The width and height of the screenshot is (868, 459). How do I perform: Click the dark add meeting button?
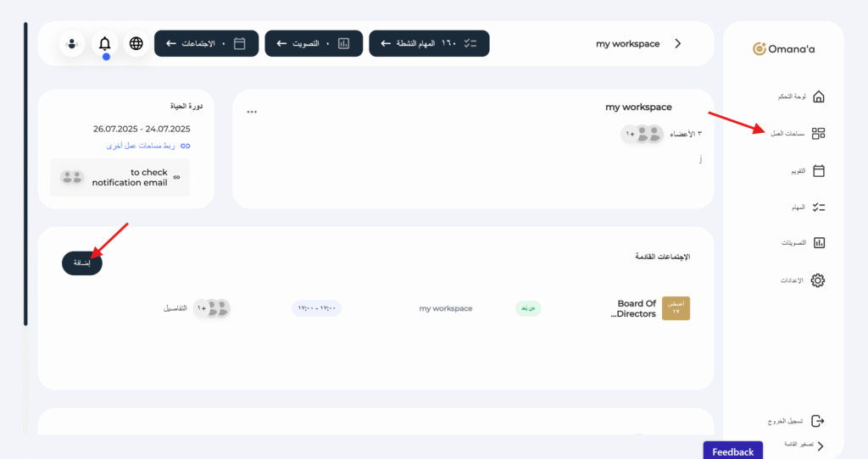click(82, 263)
